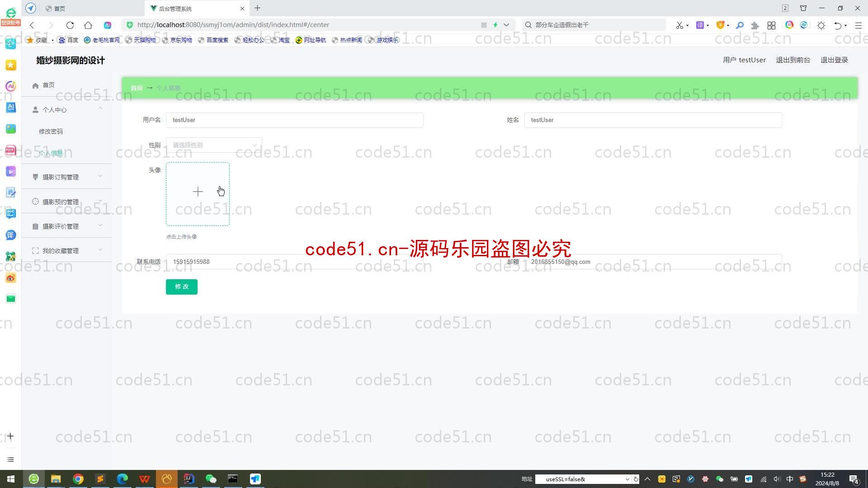
Task: Expand the 摄影评价管理 submenu chevron
Action: 100,226
